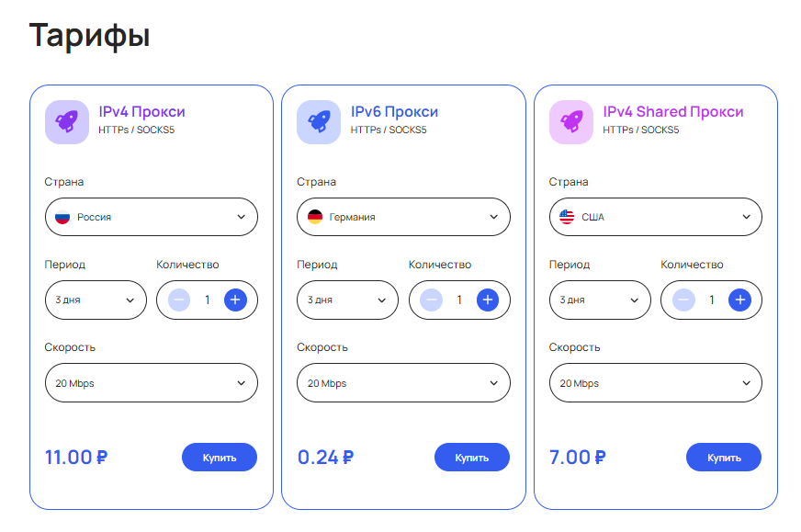This screenshot has height=532, width=801.
Task: Increase quantity with plus in IPv4 Shared card
Action: click(739, 300)
